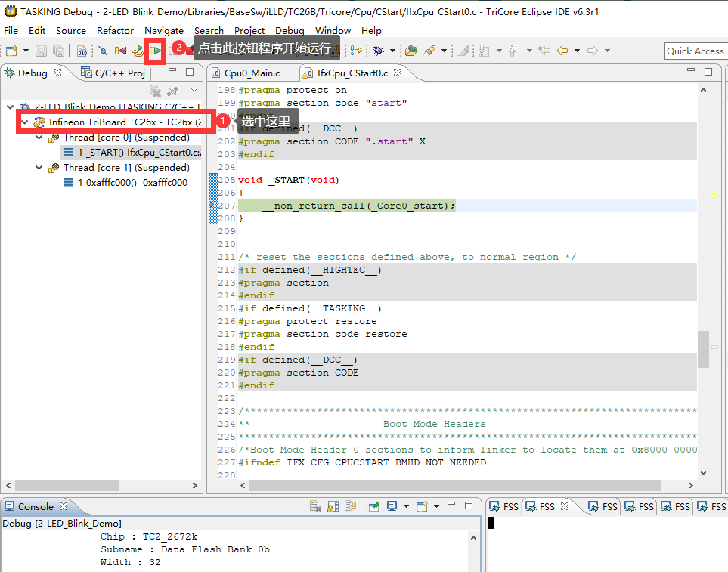Click the Console tab
Viewport: 728px width, 572px height.
tap(36, 506)
